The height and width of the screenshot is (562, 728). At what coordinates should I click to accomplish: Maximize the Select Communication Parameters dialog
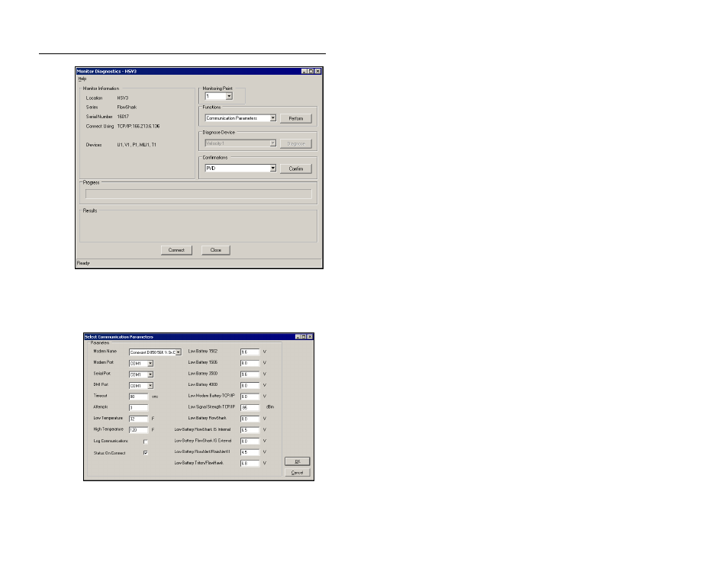pos(304,337)
